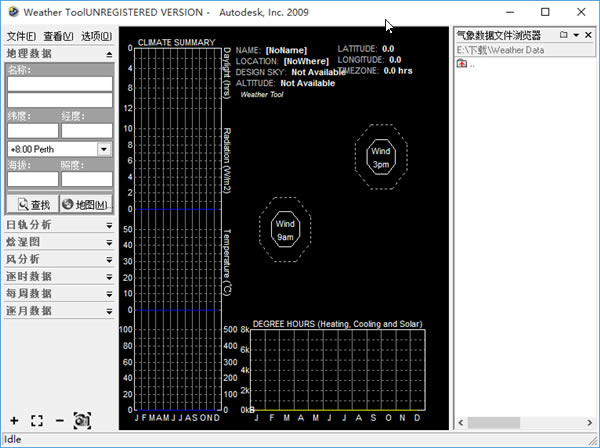The image size is (600, 448).
Task: Expand the 日轨分析 section
Action: point(108,225)
